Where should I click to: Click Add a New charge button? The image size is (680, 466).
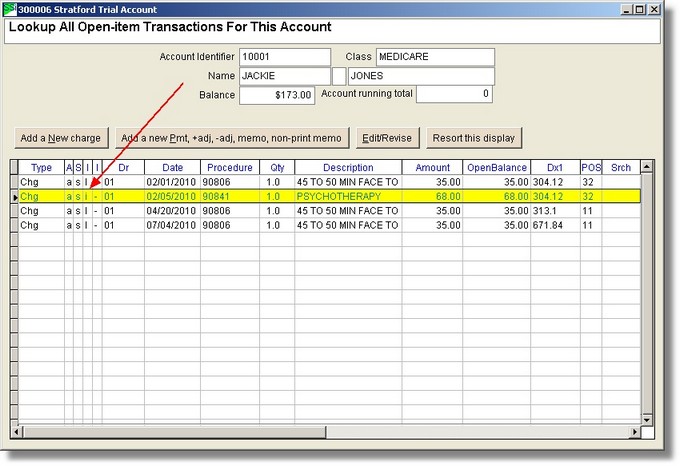[x=61, y=138]
